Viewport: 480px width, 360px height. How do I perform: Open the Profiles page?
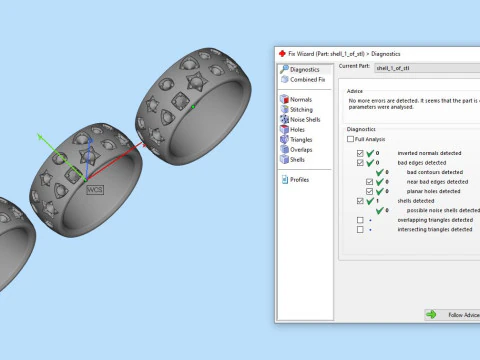click(x=296, y=180)
